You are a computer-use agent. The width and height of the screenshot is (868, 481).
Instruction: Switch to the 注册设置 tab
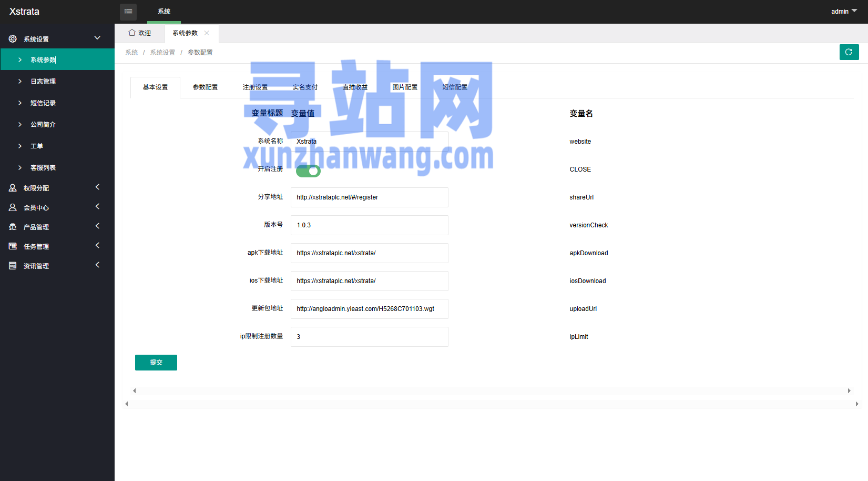pos(255,87)
